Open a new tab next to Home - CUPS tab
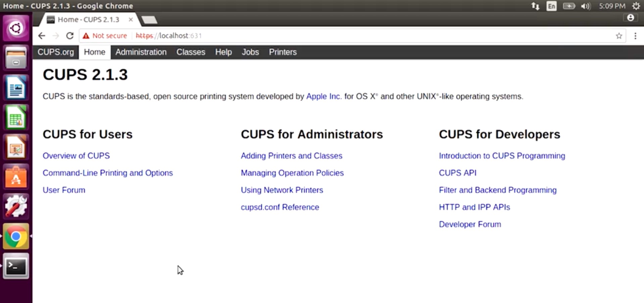Viewport: 644px width, 303px height. (x=149, y=20)
